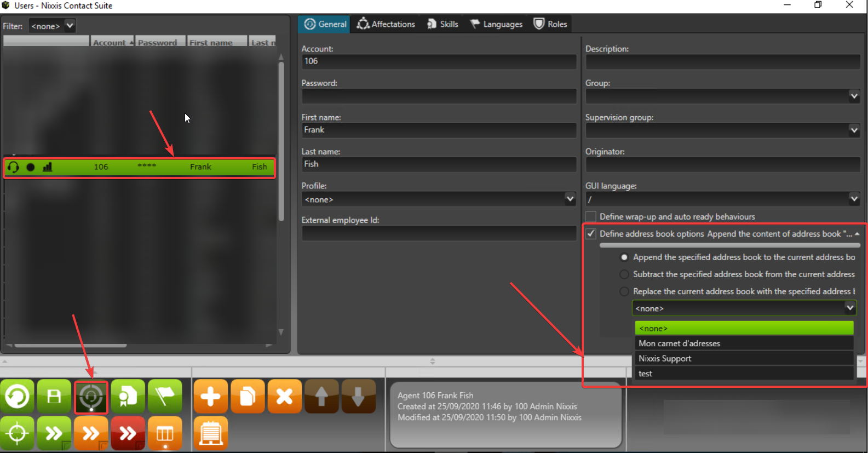Click the address book panel horizontal scrollbar
Screen dimensions: 868x453
click(729, 245)
